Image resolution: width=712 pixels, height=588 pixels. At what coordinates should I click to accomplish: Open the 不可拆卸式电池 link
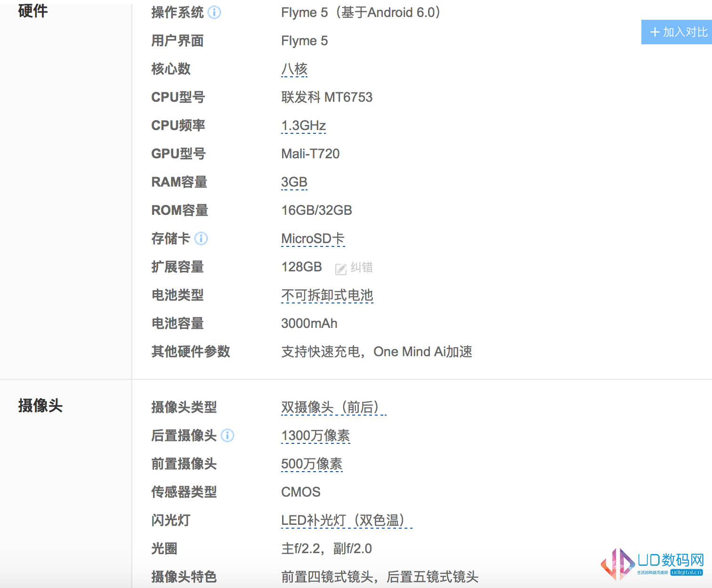pos(327,295)
